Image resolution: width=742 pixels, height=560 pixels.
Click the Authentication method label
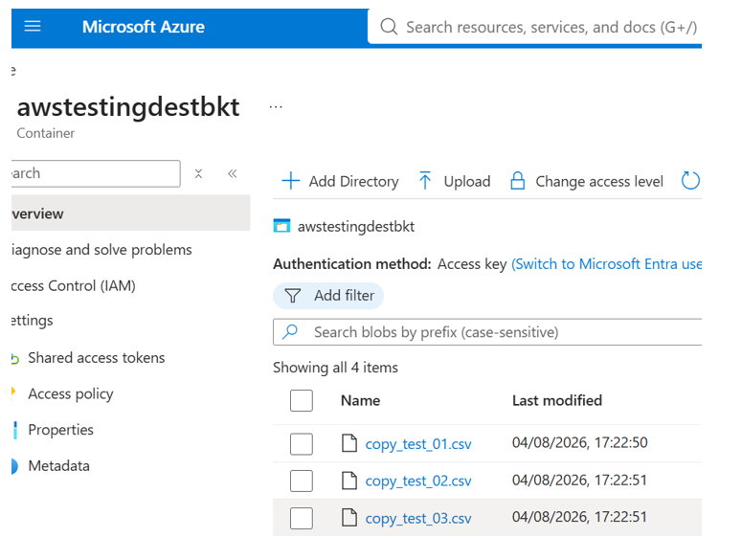pos(352,264)
